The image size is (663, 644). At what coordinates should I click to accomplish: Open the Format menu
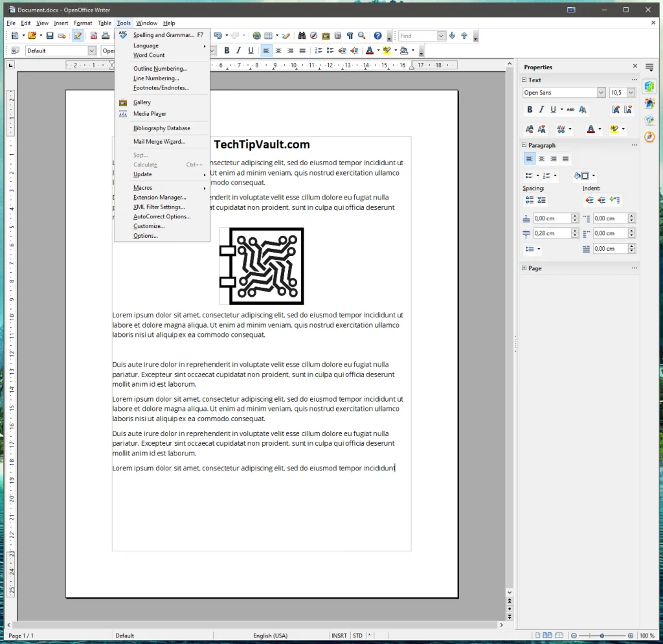(83, 23)
